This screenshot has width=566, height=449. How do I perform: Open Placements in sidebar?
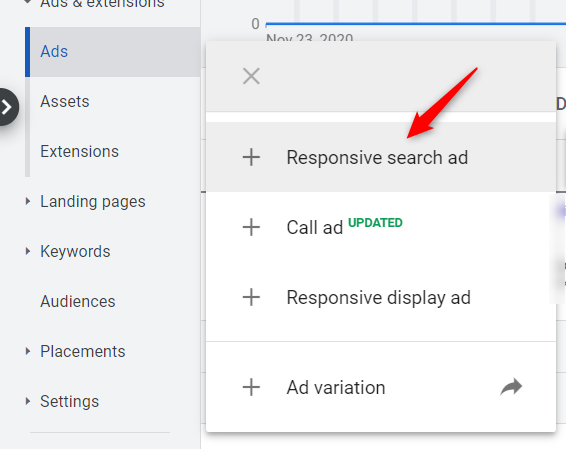click(x=83, y=351)
